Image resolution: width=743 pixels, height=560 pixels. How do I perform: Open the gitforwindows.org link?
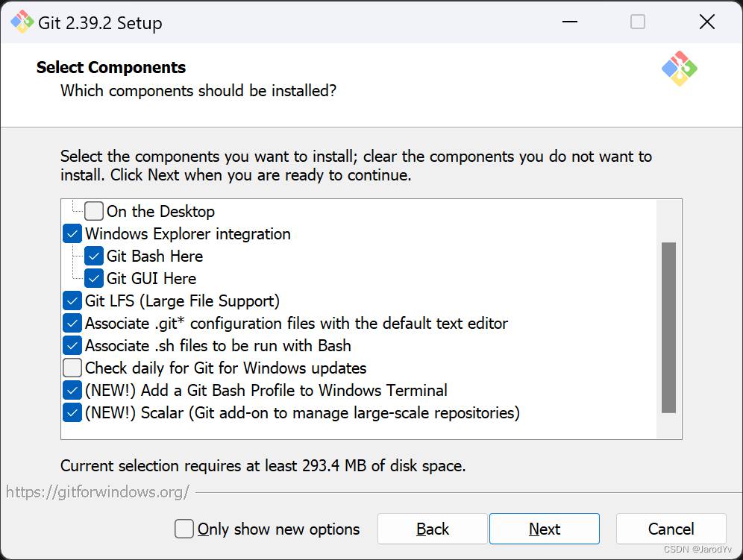click(98, 491)
